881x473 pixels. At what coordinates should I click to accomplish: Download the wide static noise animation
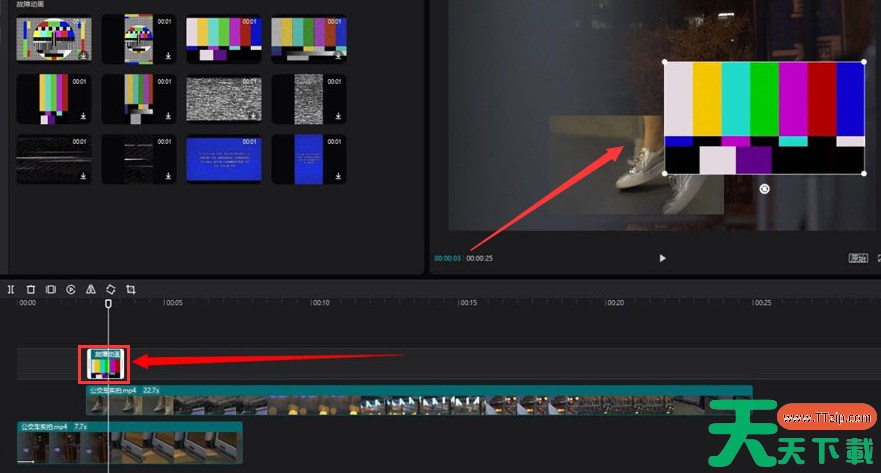[x=252, y=116]
